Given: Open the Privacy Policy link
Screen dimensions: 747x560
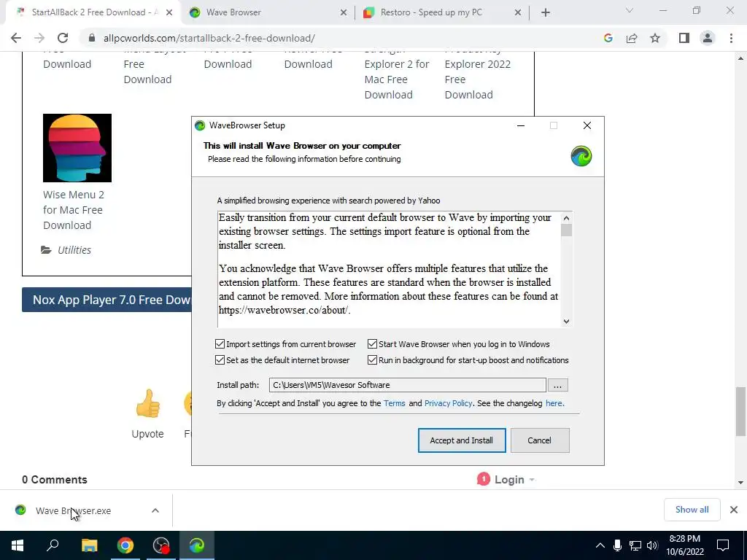Looking at the screenshot, I should 449,403.
